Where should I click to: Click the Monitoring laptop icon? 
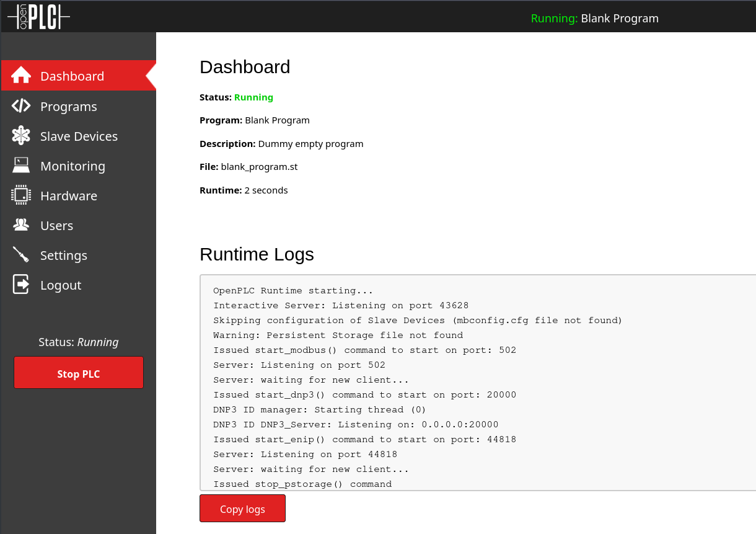pos(21,166)
